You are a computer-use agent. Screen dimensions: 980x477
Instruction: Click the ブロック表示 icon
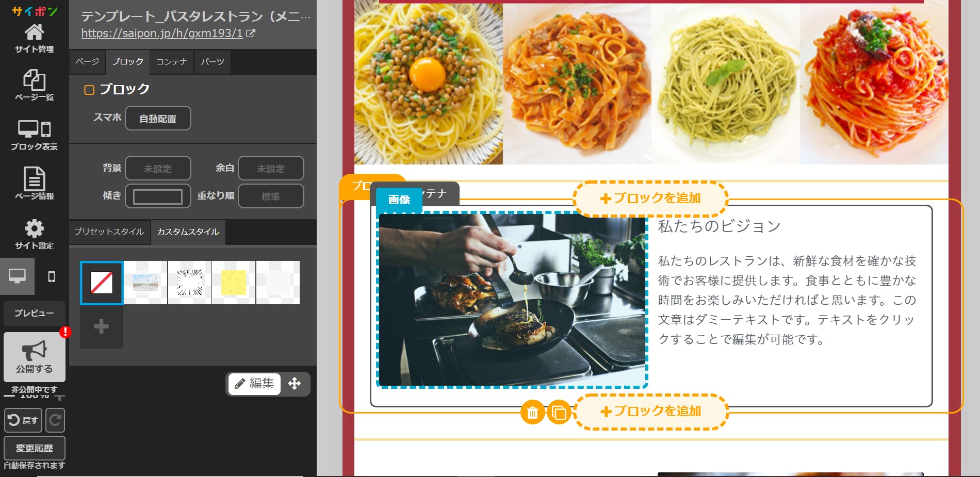pyautogui.click(x=34, y=135)
